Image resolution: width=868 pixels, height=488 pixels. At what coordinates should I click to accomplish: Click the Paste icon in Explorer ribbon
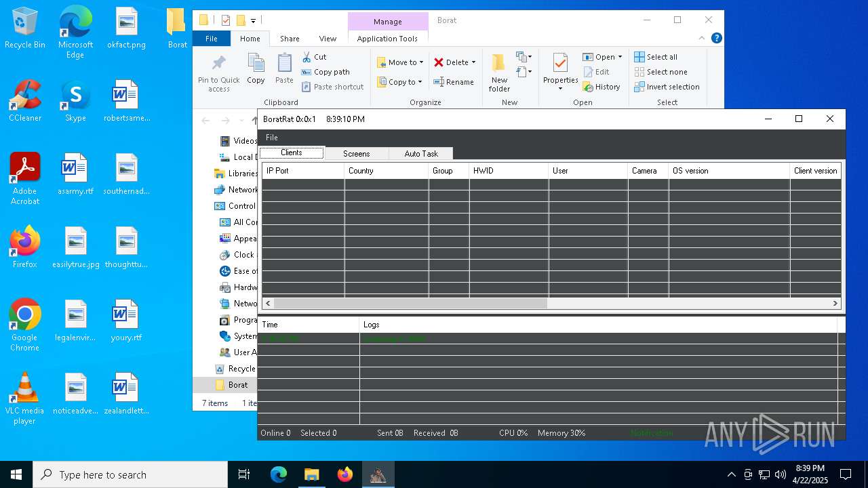point(284,69)
